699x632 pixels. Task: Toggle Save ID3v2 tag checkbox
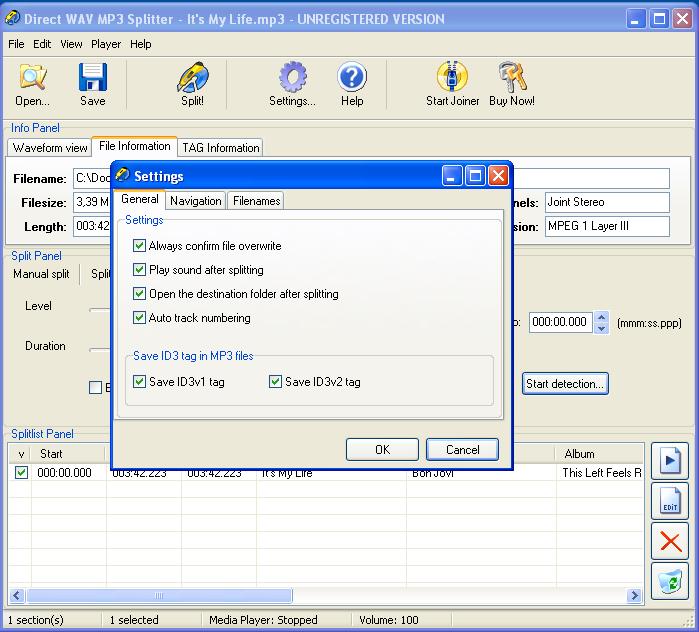tap(275, 382)
